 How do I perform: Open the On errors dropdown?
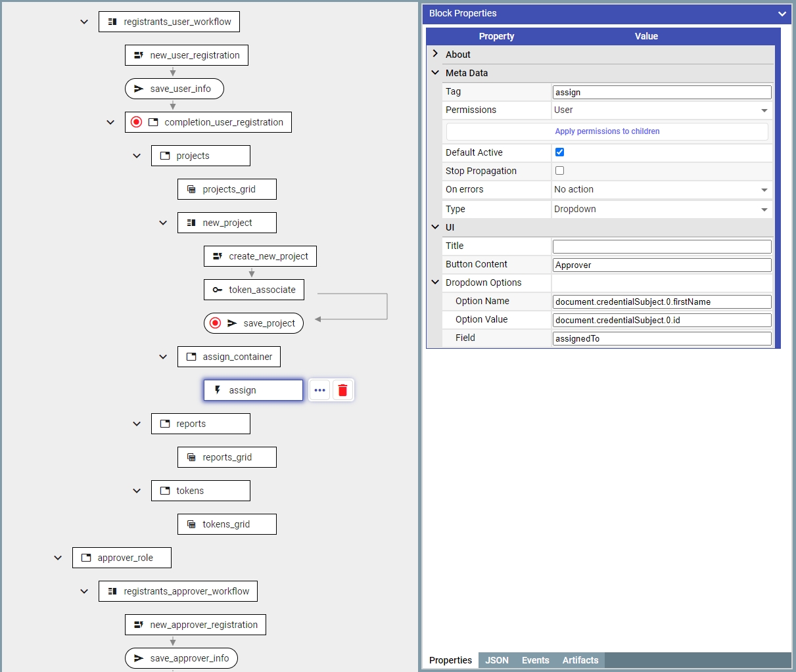[661, 190]
